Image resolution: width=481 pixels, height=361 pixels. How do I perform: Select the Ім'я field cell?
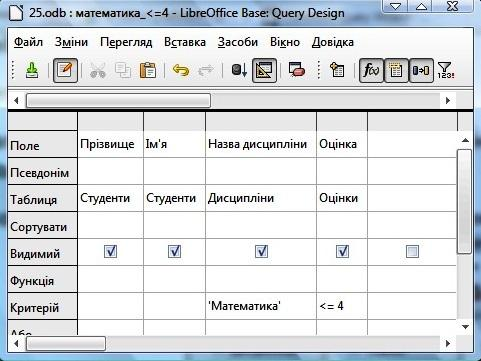[x=175, y=144]
